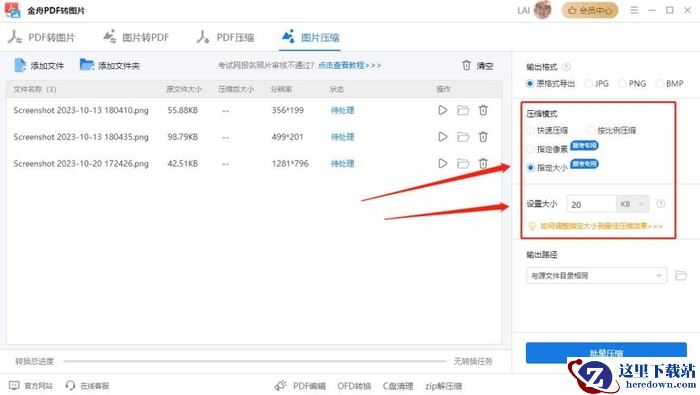This screenshot has height=395, width=700.
Task: Open the 图片转PDF tab
Action: click(x=136, y=37)
